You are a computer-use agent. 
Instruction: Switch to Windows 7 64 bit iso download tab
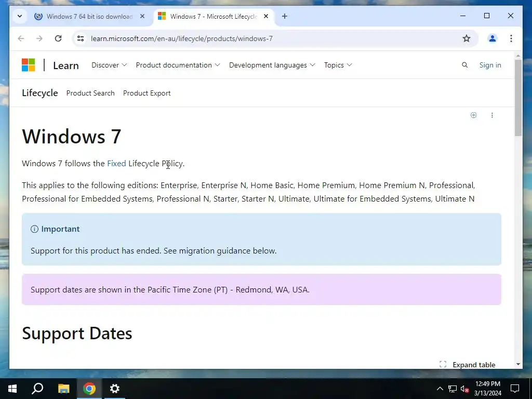coord(89,16)
